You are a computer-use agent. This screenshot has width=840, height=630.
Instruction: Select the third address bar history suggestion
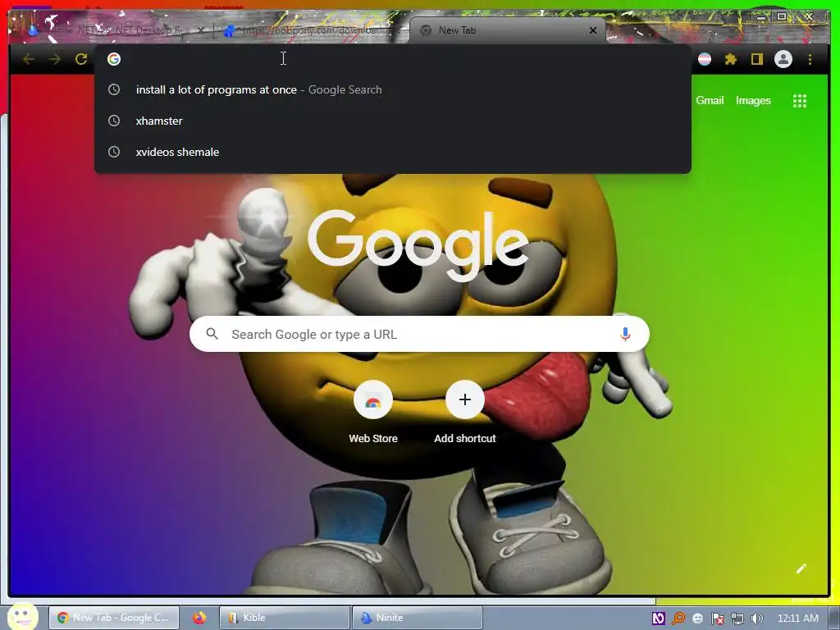click(x=393, y=152)
